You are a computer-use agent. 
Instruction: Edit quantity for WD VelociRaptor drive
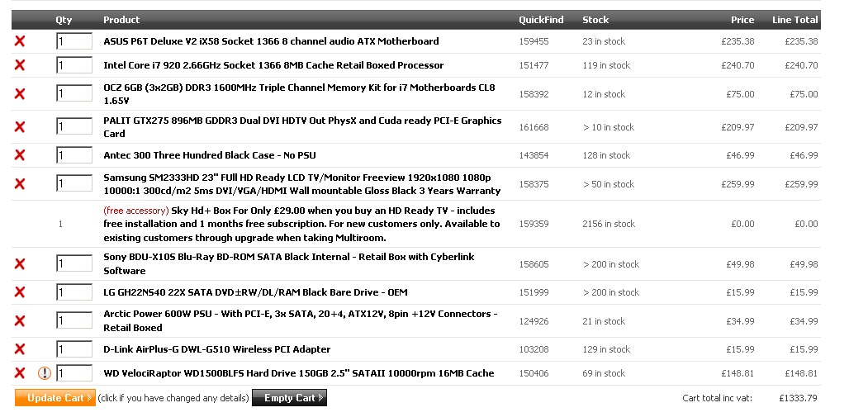tap(74, 373)
